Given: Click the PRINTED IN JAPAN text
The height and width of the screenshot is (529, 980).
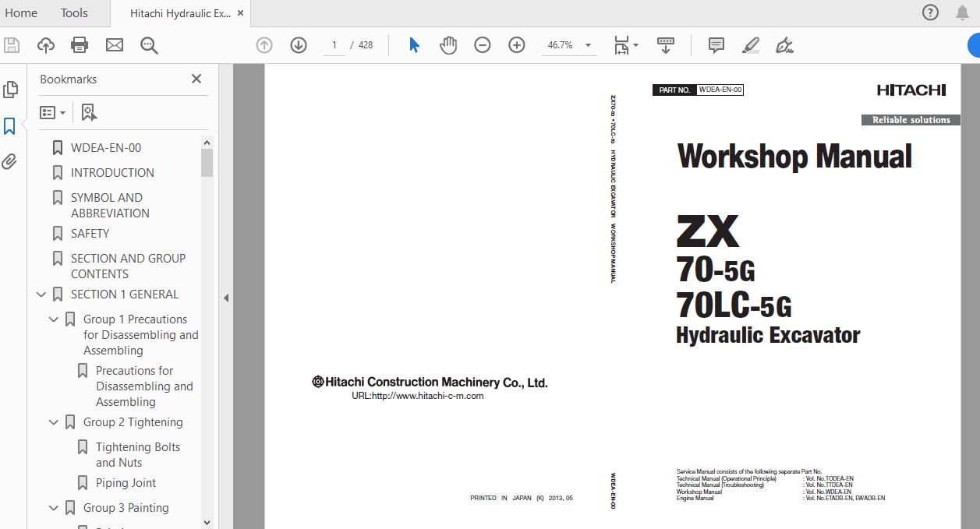Looking at the screenshot, I should (522, 498).
